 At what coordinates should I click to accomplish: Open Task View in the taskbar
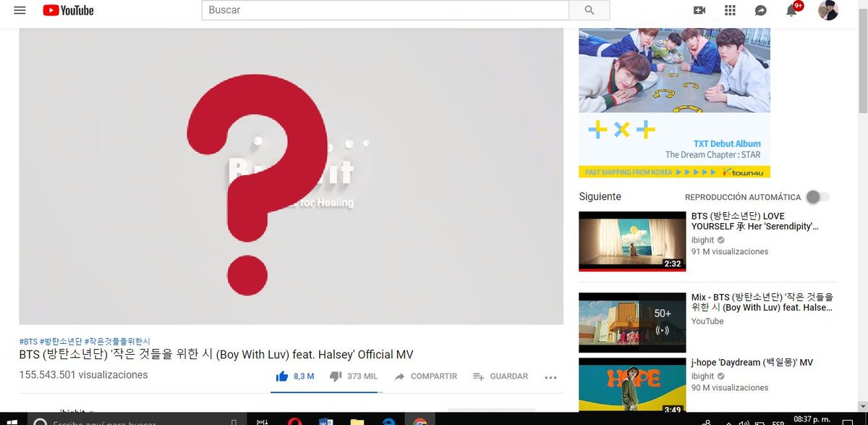pos(263,421)
